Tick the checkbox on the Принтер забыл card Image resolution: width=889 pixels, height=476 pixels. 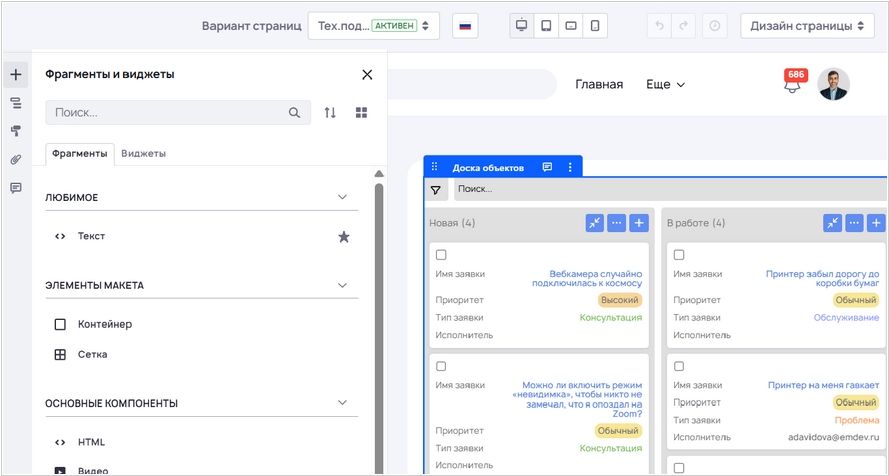(x=679, y=255)
